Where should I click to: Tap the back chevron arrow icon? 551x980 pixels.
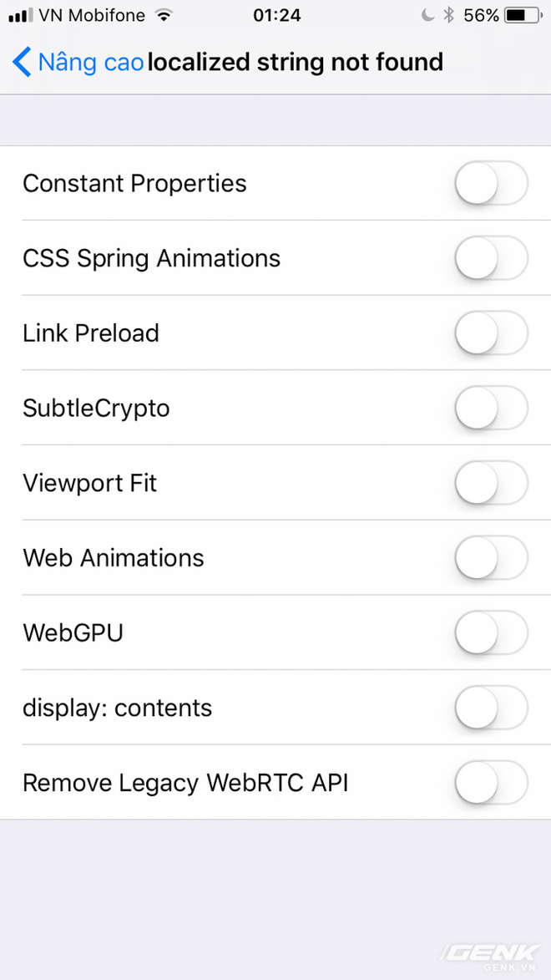[x=23, y=62]
